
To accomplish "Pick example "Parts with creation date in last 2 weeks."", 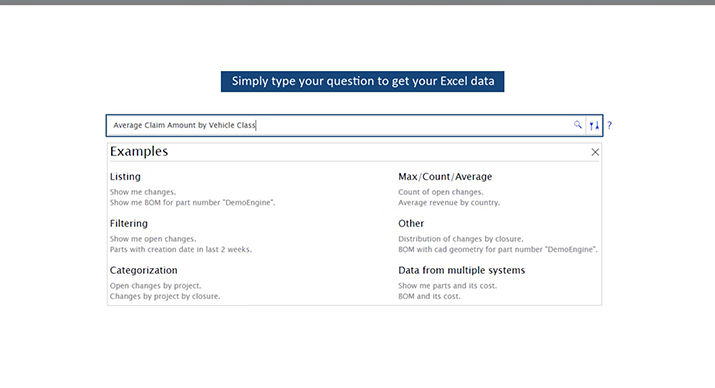I will pyautogui.click(x=181, y=249).
